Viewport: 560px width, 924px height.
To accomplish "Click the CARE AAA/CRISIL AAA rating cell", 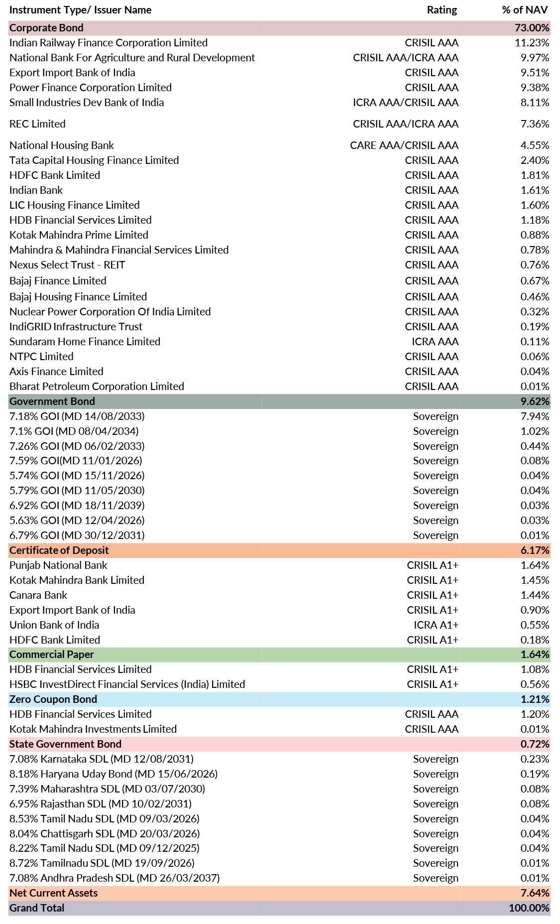I will tap(404, 145).
